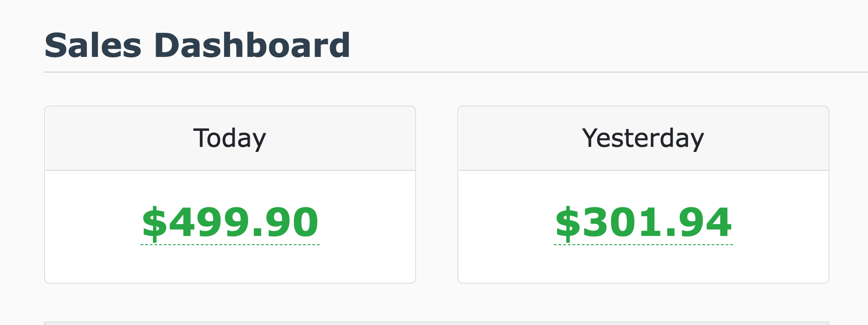This screenshot has height=325, width=868.
Task: Open the $499.90 sales amount link
Action: (230, 223)
